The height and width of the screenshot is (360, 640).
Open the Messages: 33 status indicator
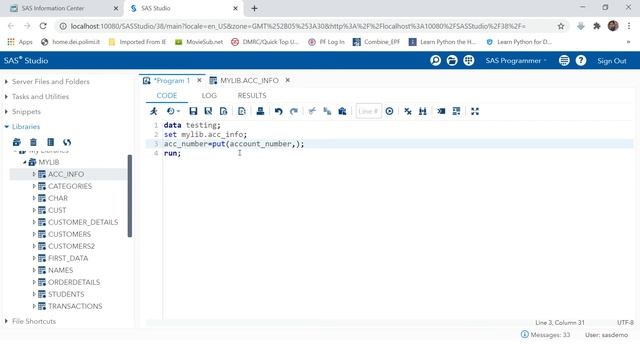pos(545,335)
